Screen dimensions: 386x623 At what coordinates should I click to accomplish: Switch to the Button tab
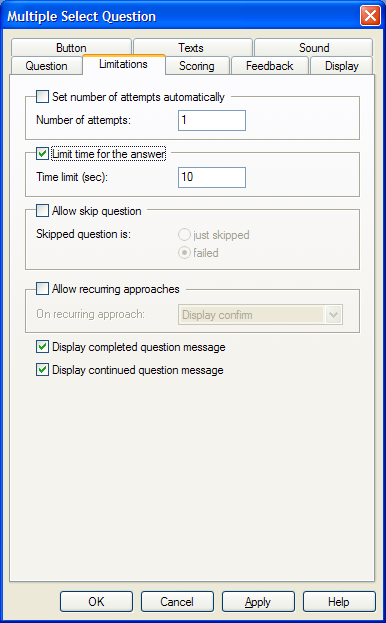(x=71, y=48)
